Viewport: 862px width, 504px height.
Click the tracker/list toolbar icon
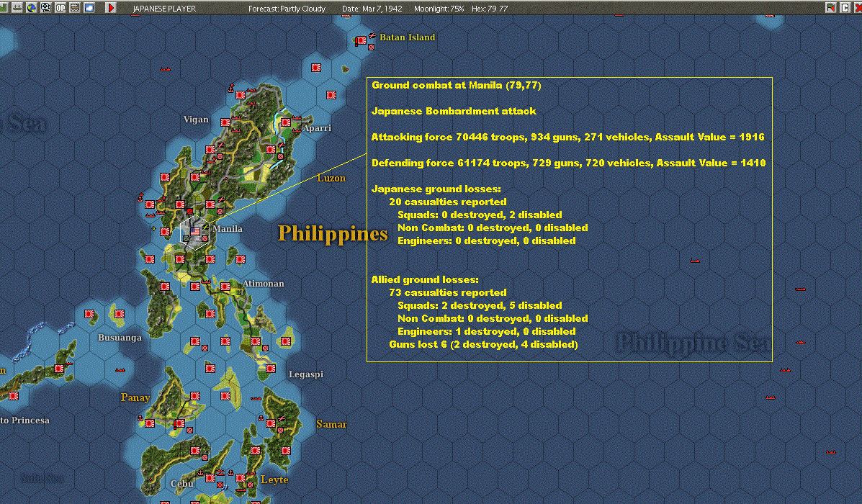(74, 8)
